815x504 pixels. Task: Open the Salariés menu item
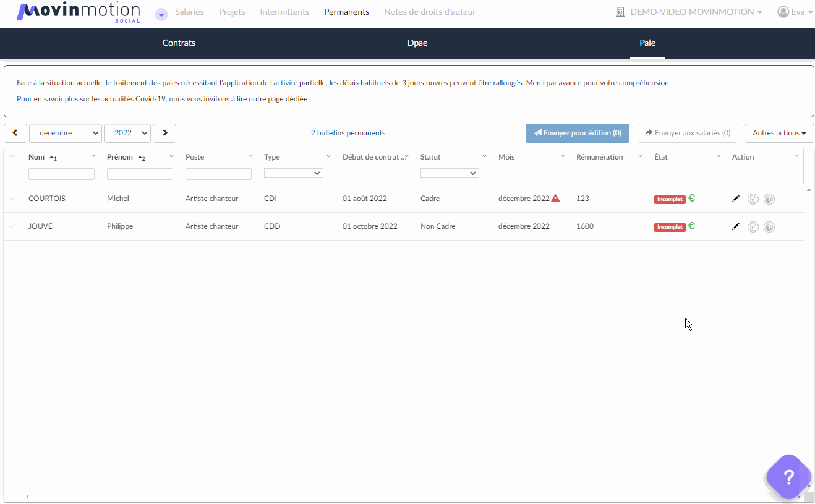pos(189,12)
